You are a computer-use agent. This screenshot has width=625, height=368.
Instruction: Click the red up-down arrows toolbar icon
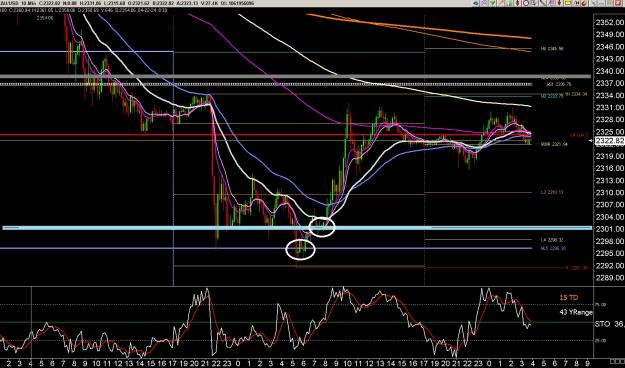click(x=517, y=3)
